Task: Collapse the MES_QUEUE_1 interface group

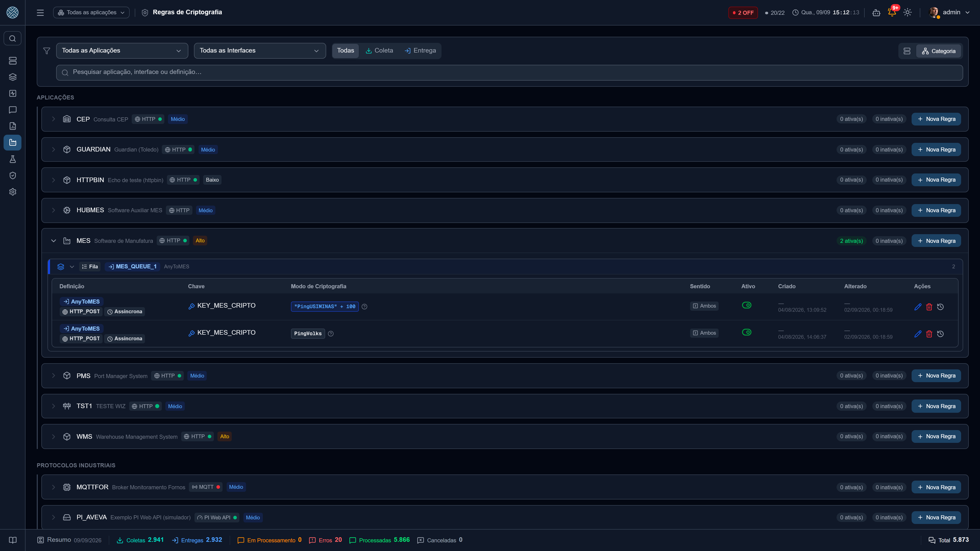Action: (x=72, y=267)
